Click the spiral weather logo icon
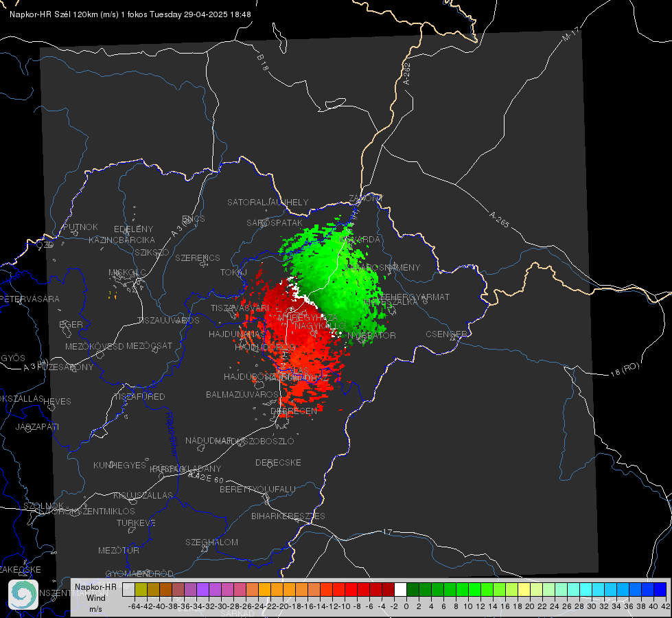 tap(23, 595)
